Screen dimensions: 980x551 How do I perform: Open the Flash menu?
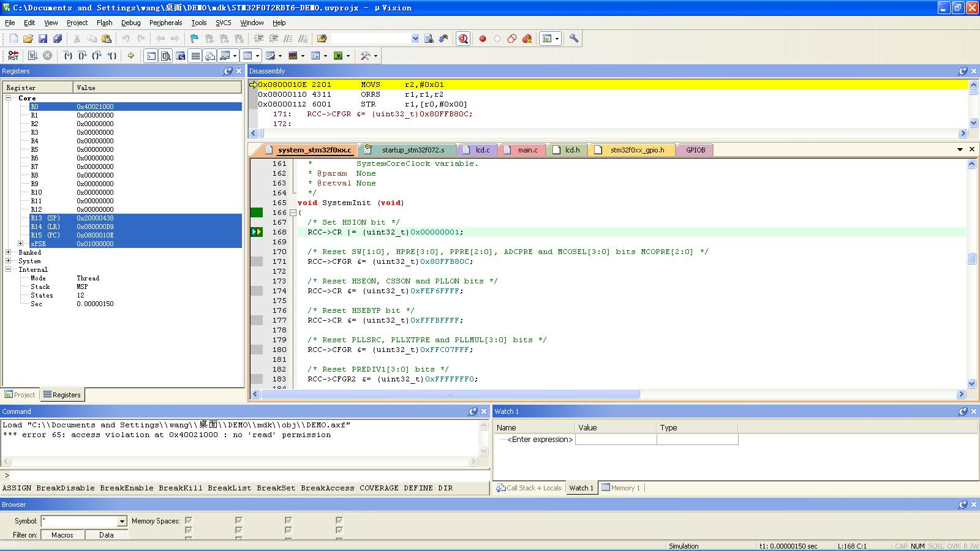click(x=104, y=23)
